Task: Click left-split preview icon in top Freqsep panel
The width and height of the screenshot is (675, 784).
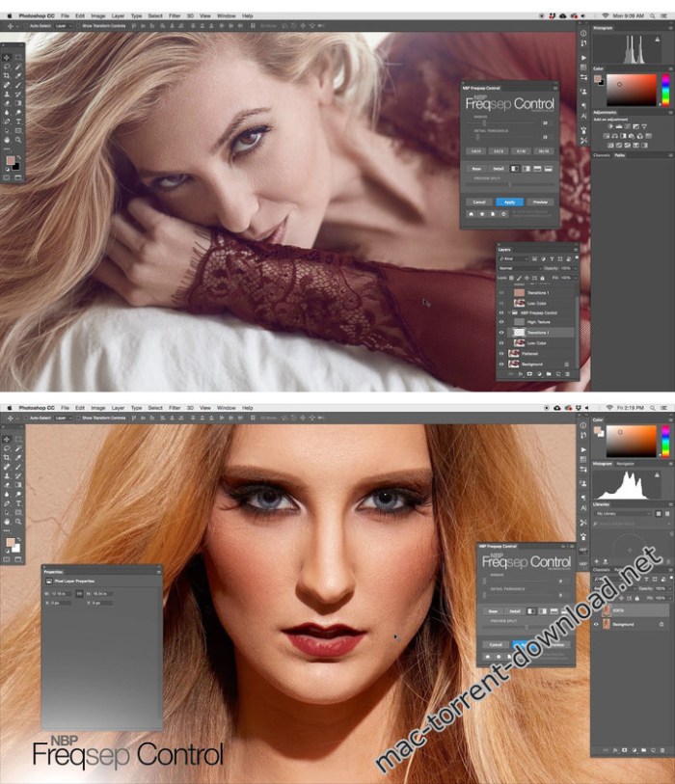Action: 515,169
